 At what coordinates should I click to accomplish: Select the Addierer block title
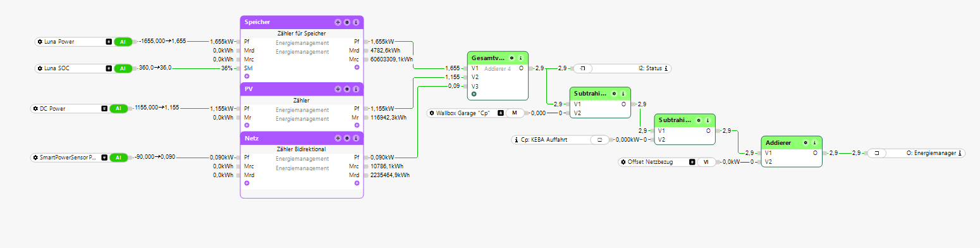coord(779,142)
